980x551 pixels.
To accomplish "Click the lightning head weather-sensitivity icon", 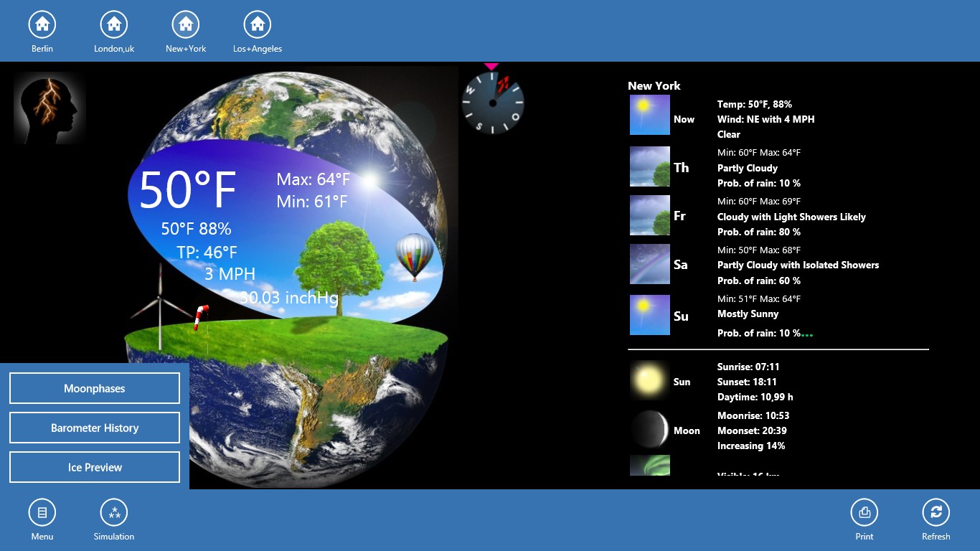I will (x=50, y=108).
